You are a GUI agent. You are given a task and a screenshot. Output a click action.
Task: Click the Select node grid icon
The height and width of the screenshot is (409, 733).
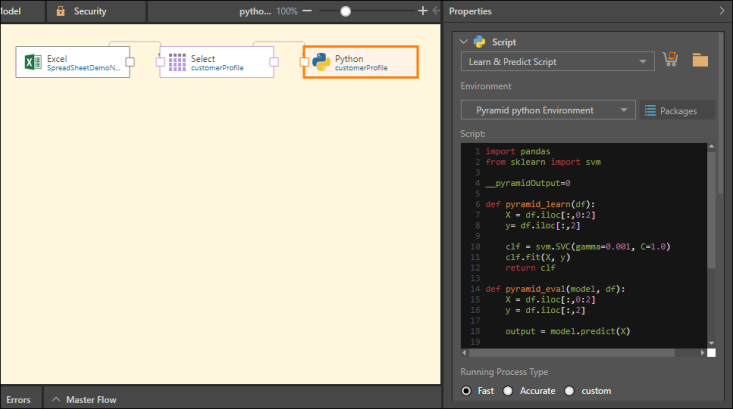(x=177, y=62)
